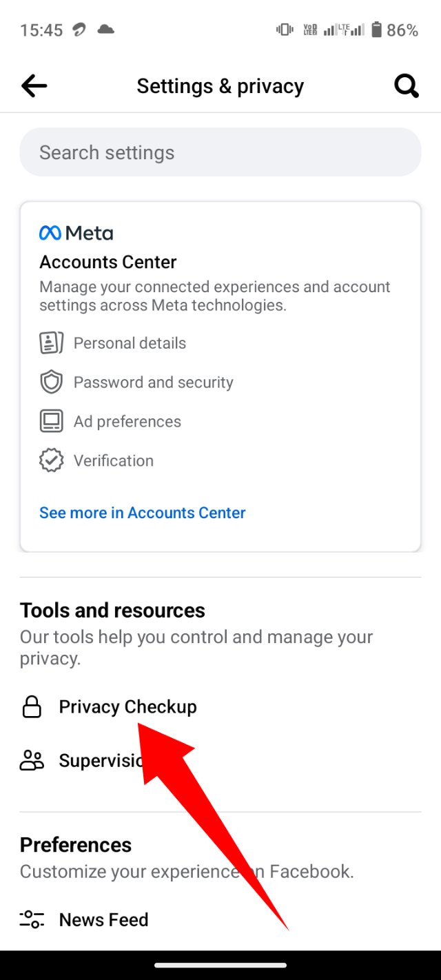This screenshot has height=980, width=441.
Task: Tap the Accounts Center heading
Action: click(x=108, y=262)
